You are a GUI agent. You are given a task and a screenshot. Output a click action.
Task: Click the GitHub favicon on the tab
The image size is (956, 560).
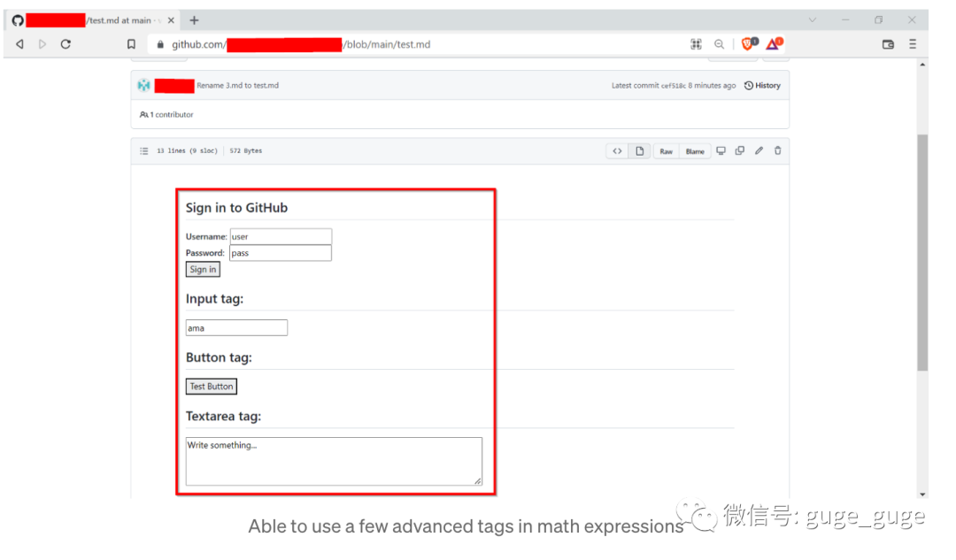click(18, 20)
